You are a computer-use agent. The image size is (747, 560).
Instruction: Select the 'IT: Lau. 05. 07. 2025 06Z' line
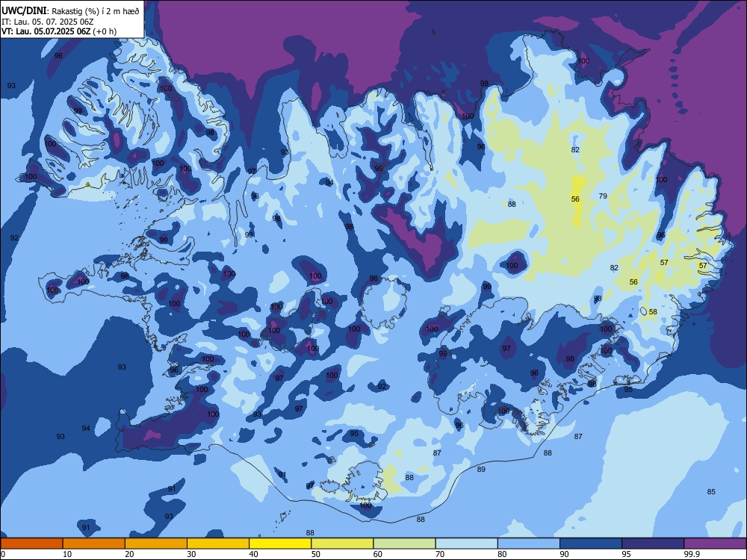pos(48,22)
